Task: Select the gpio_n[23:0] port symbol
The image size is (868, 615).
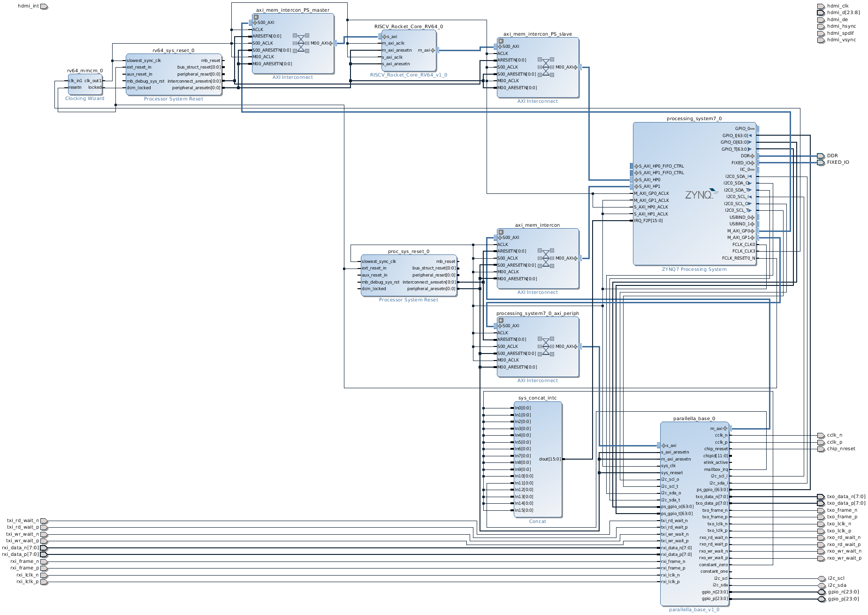Action: click(x=822, y=592)
